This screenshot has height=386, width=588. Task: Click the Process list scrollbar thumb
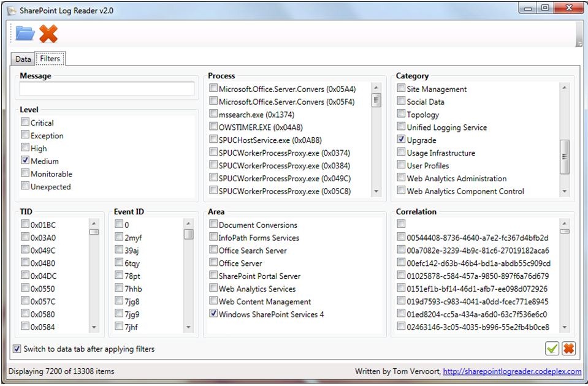coord(376,100)
